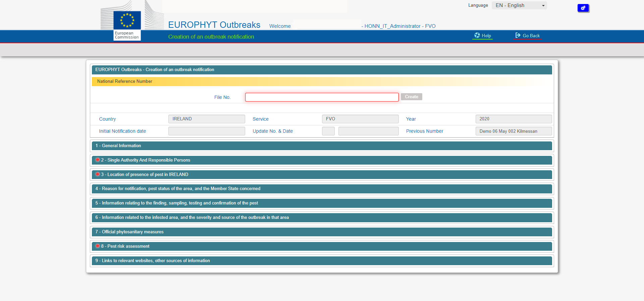Click red asterisk icon on section 8
This screenshot has height=301, width=644.
click(x=98, y=246)
